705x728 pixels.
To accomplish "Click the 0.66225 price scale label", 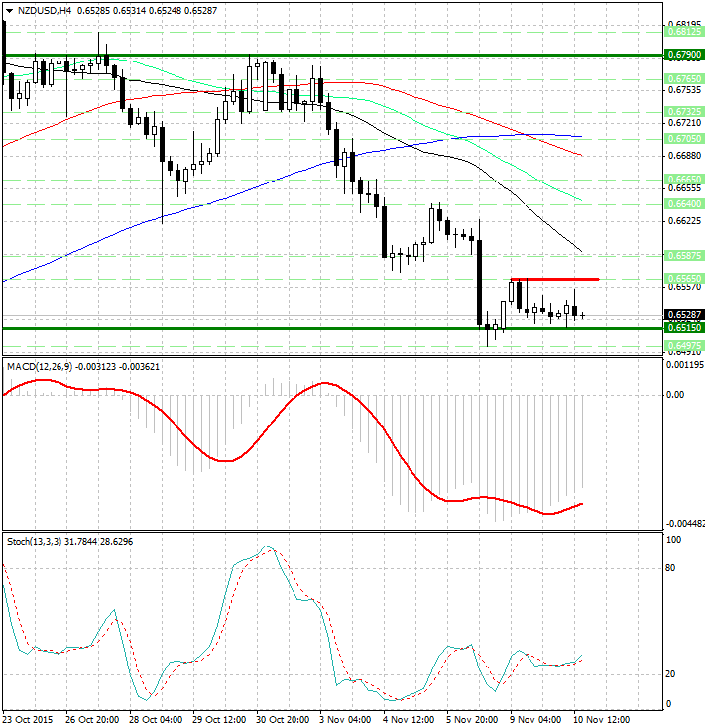I will (x=684, y=221).
